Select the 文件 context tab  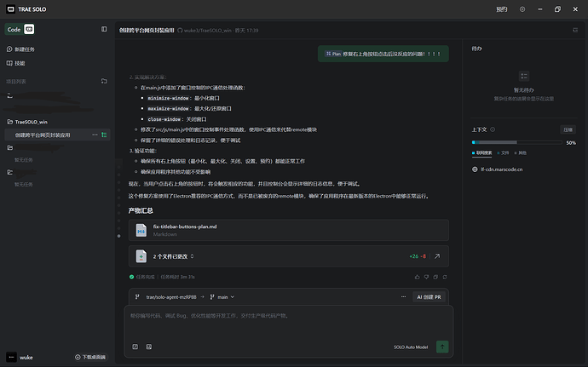click(x=504, y=153)
